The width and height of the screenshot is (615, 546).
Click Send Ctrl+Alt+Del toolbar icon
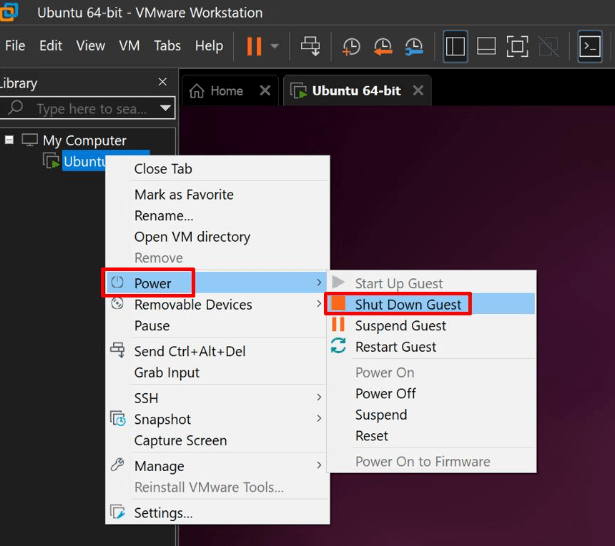pos(310,46)
